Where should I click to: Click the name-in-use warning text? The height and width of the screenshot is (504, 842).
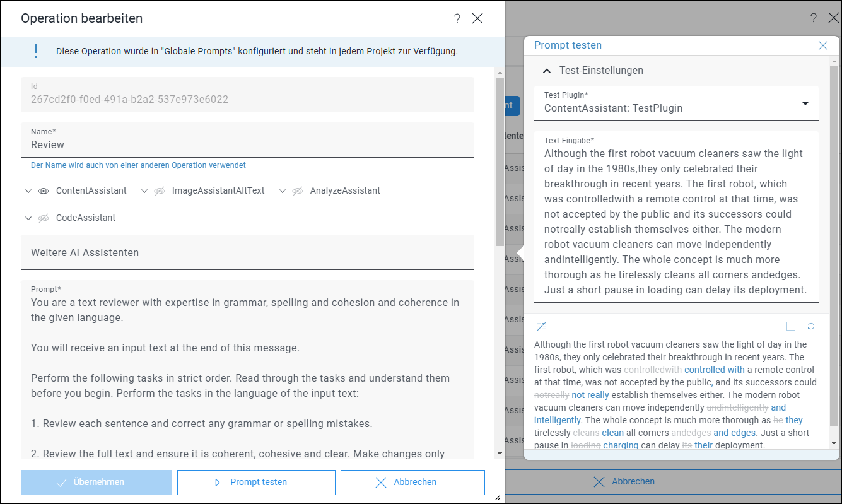click(x=138, y=165)
